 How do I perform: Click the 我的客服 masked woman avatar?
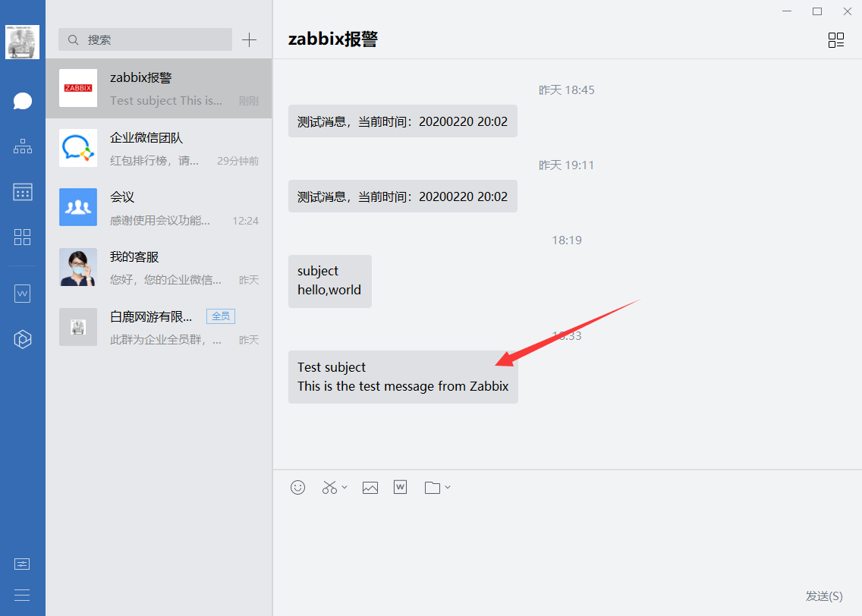(78, 267)
